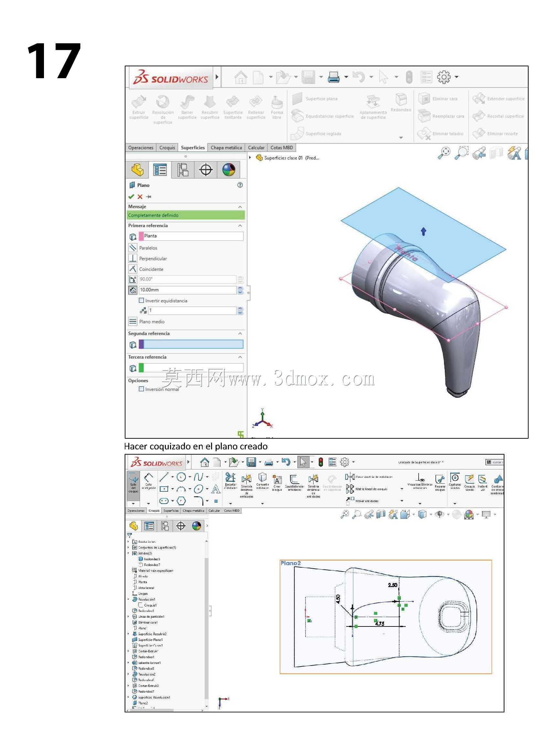
Task: Open DimXpert tab beside Plano PropertyManager
Action: click(206, 170)
